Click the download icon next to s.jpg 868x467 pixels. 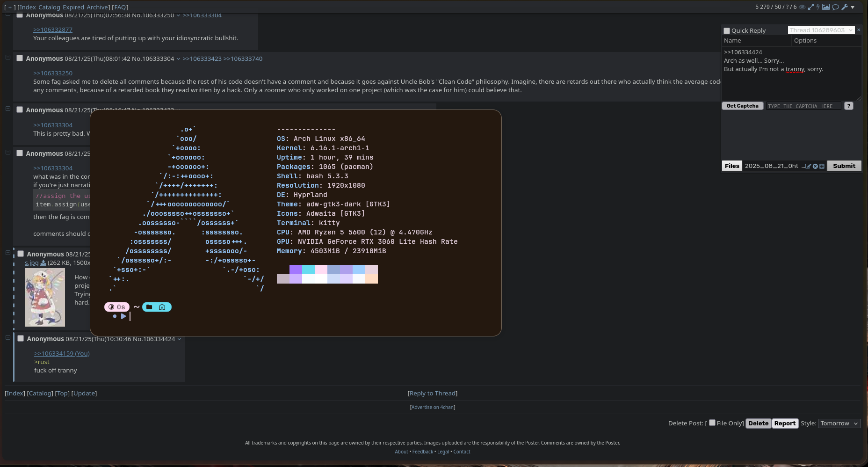coord(43,263)
